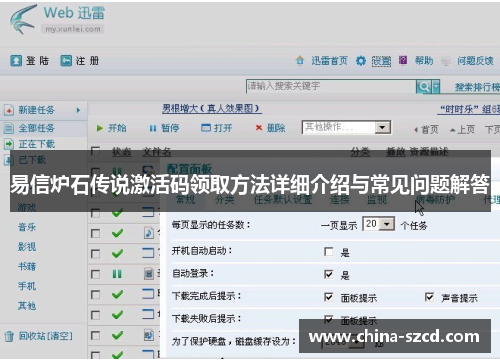
Task: Select the 音乐 category
Action: tap(27, 227)
